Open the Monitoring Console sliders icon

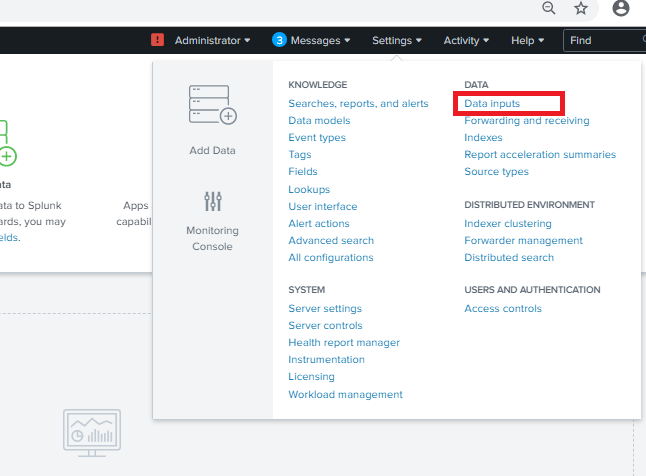(x=213, y=201)
